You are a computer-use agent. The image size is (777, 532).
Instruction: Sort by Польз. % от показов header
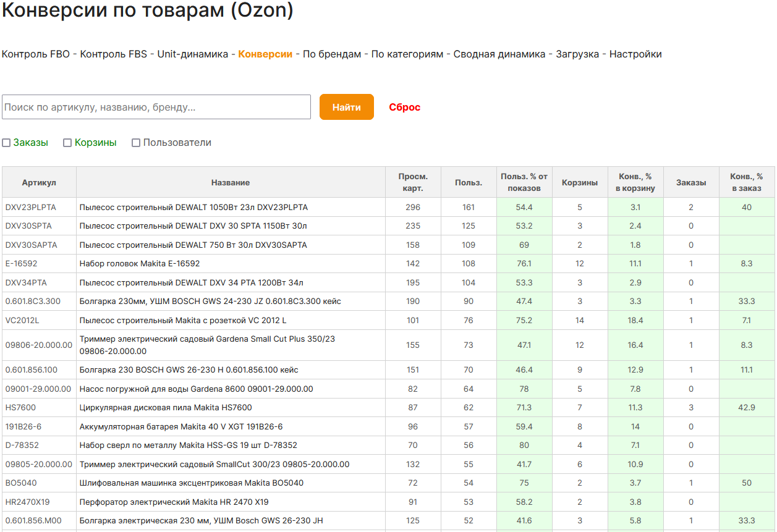click(x=524, y=182)
